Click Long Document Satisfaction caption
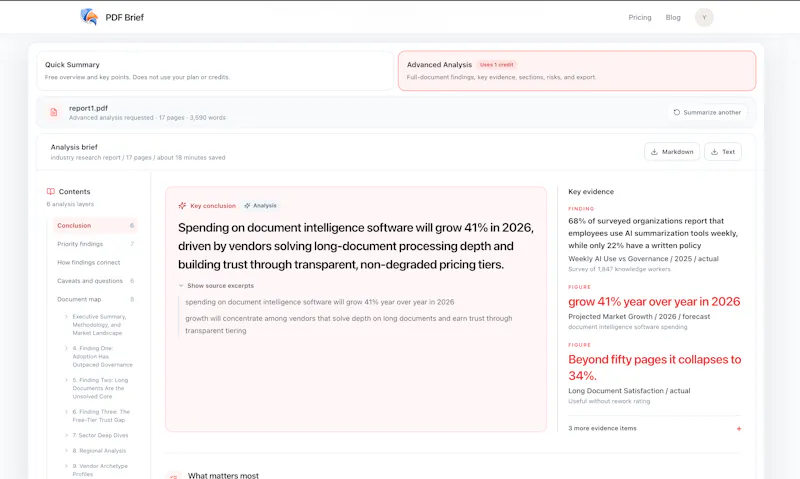The image size is (800, 479). click(629, 391)
